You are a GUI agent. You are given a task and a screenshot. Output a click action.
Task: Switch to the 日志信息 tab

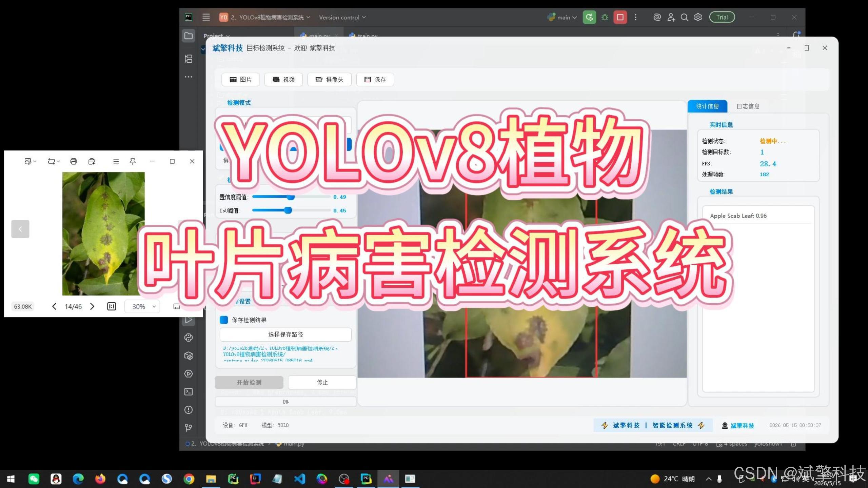[x=748, y=106]
